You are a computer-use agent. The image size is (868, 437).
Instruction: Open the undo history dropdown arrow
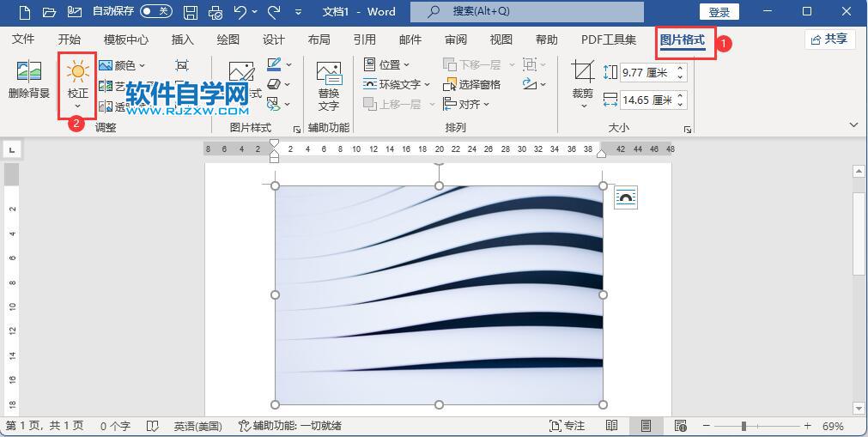pyautogui.click(x=255, y=12)
